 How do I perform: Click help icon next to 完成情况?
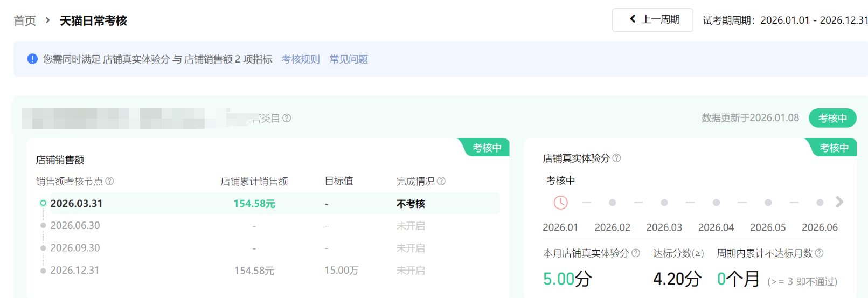pyautogui.click(x=441, y=181)
